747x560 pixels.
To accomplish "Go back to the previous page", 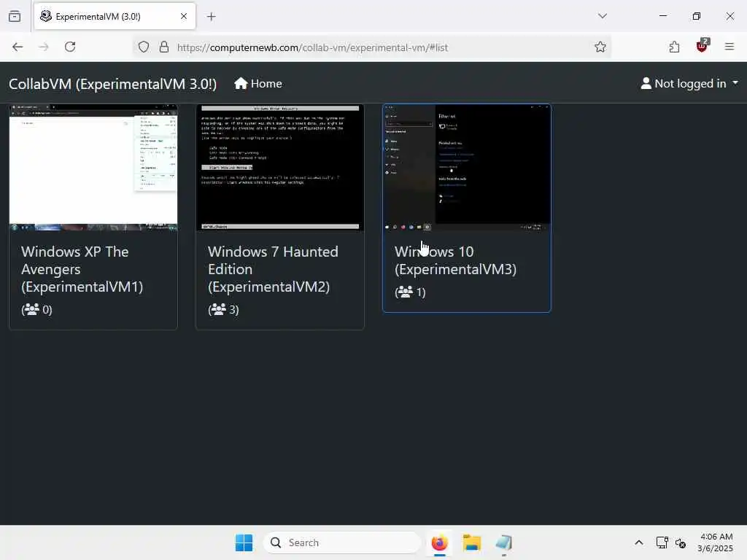I will click(x=18, y=47).
